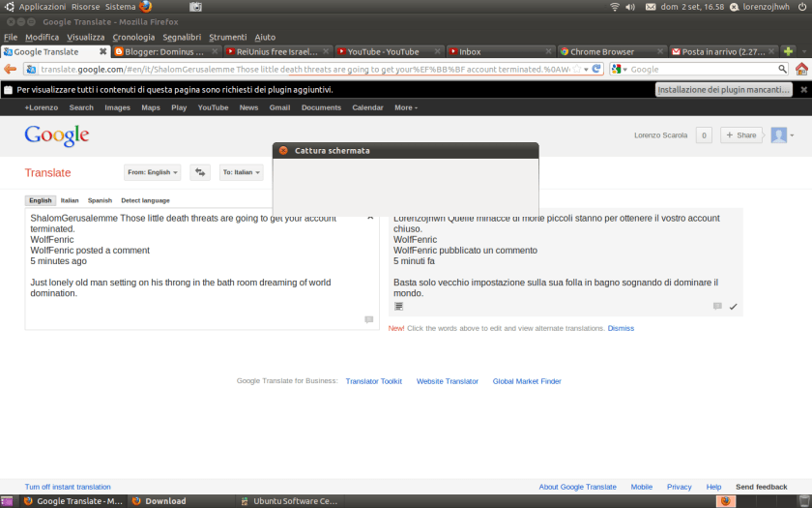Expand the More menu in Google bar
Image resolution: width=812 pixels, height=508 pixels.
click(x=405, y=107)
